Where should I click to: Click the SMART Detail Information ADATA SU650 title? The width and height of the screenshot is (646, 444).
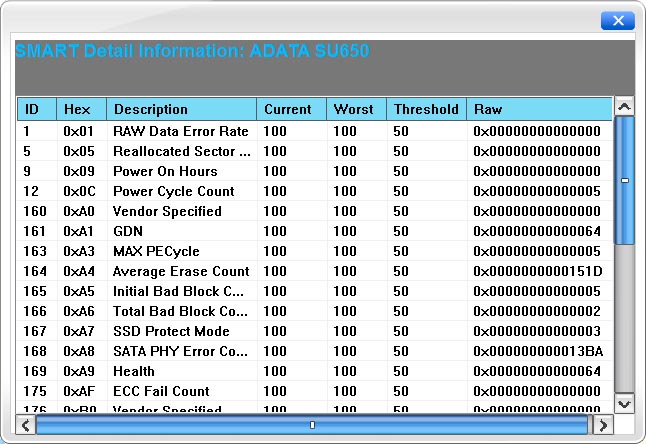[192, 51]
